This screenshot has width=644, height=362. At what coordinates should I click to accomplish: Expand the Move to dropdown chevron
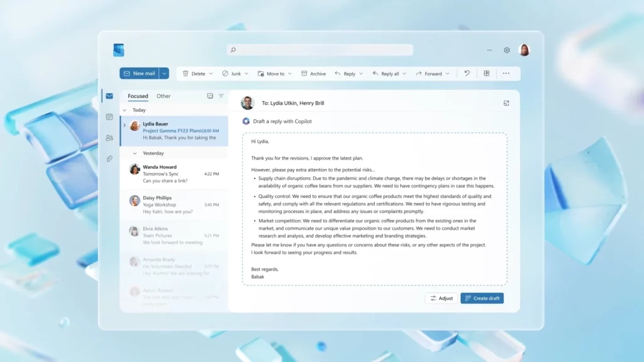click(x=290, y=74)
